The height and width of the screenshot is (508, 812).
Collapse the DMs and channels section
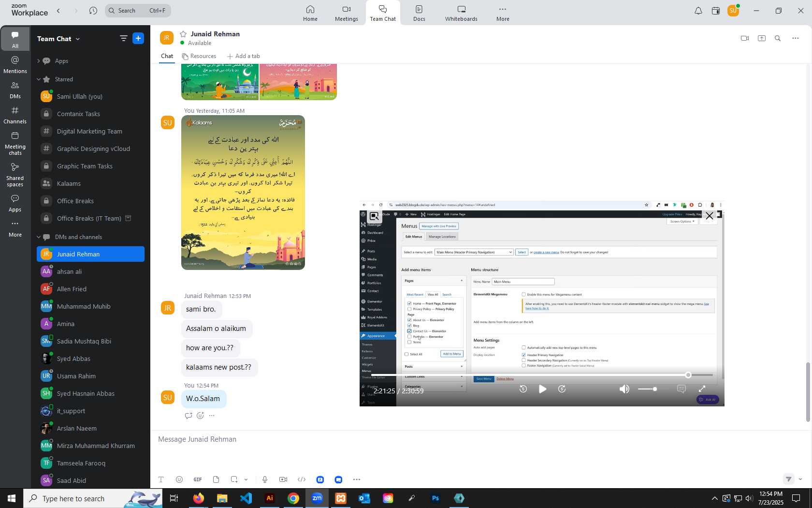click(38, 237)
